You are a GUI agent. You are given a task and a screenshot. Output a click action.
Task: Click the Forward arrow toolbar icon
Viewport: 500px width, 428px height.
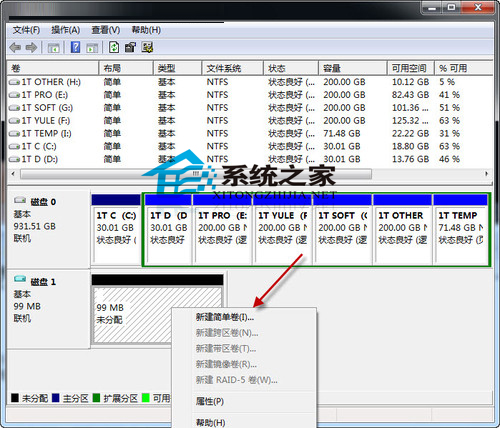coord(31,48)
